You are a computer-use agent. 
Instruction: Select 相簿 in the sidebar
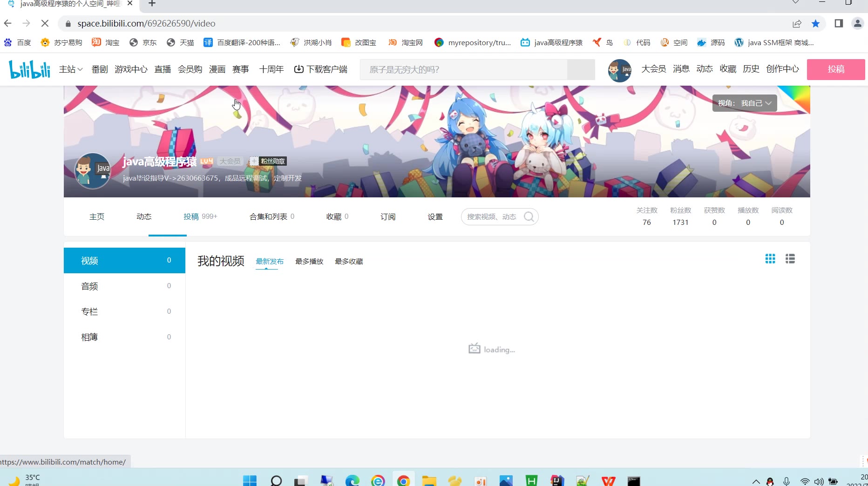(x=124, y=337)
